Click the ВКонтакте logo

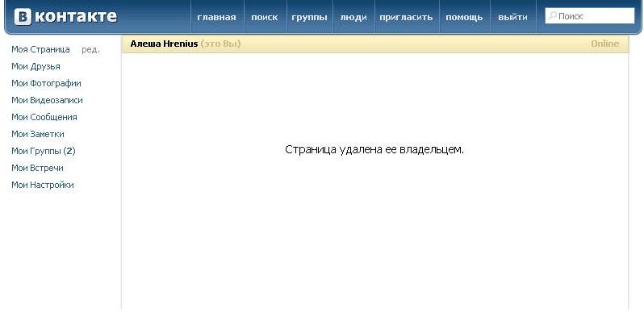[65, 17]
